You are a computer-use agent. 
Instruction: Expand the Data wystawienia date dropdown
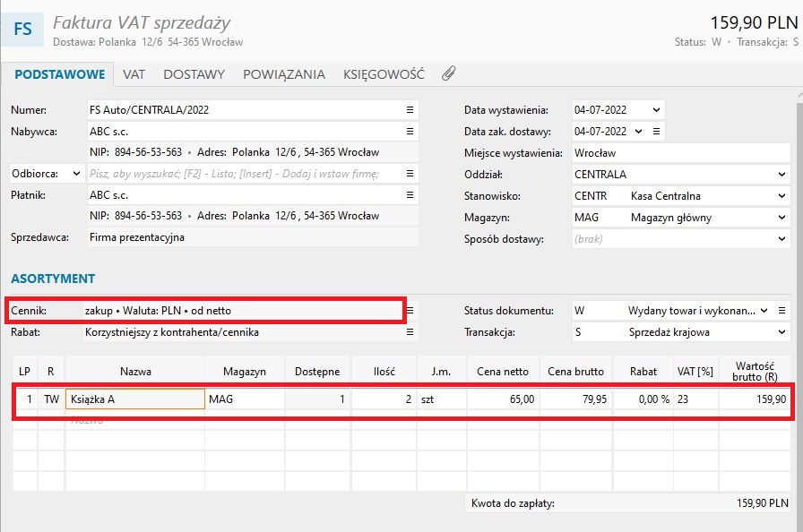(x=656, y=110)
